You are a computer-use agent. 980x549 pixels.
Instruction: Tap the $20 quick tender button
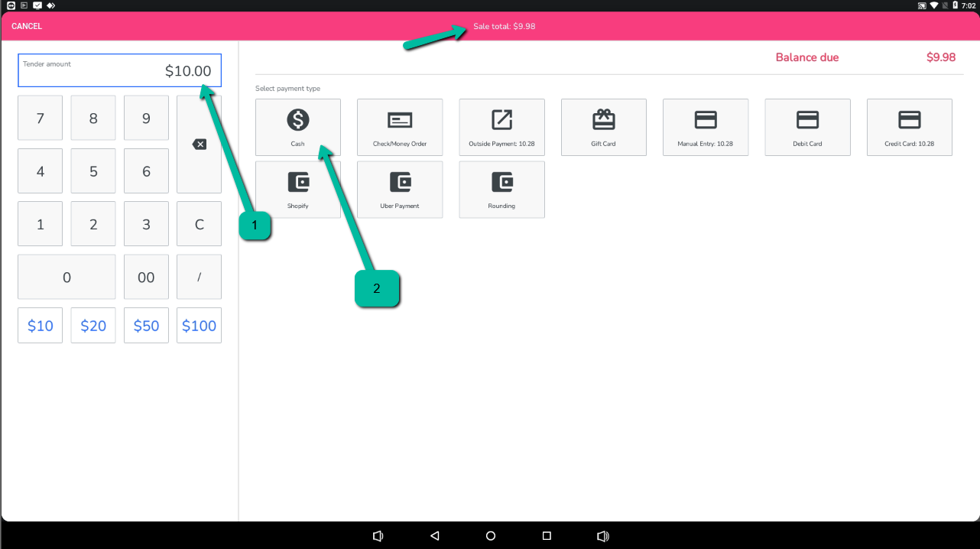pyautogui.click(x=93, y=326)
